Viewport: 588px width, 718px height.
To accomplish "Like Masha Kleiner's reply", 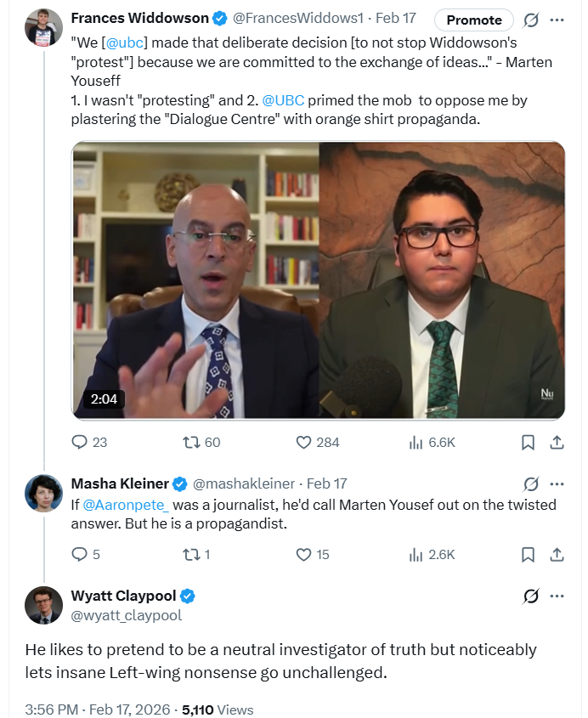I will [x=304, y=554].
